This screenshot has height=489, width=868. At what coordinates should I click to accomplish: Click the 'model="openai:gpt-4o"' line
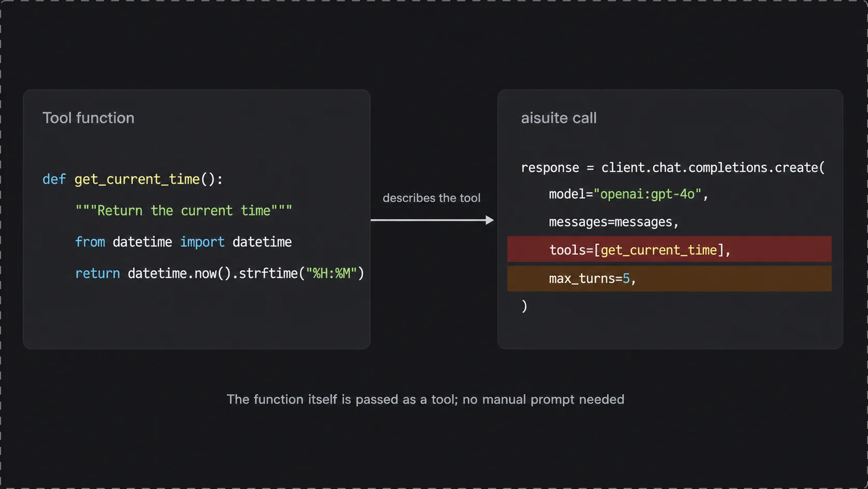click(628, 194)
